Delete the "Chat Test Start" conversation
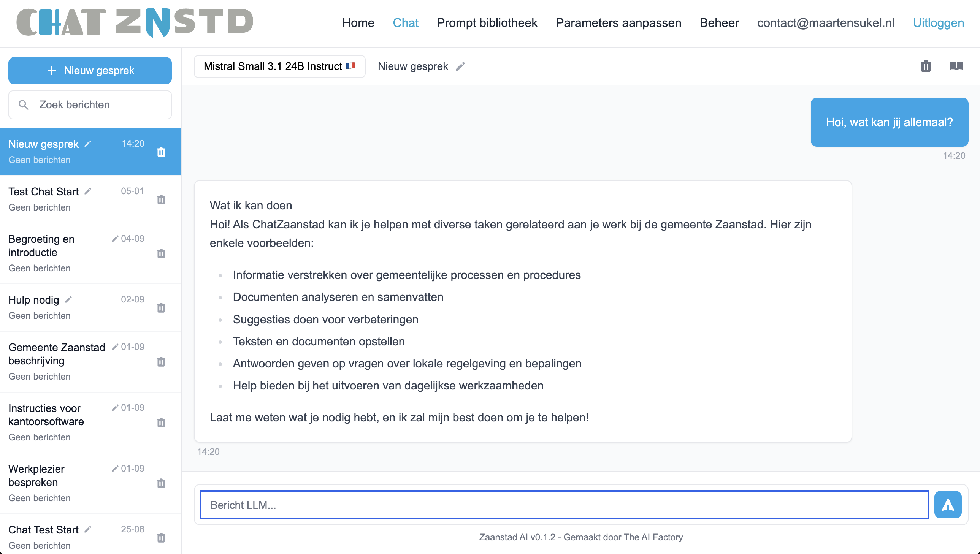This screenshot has width=980, height=554. pos(161,538)
